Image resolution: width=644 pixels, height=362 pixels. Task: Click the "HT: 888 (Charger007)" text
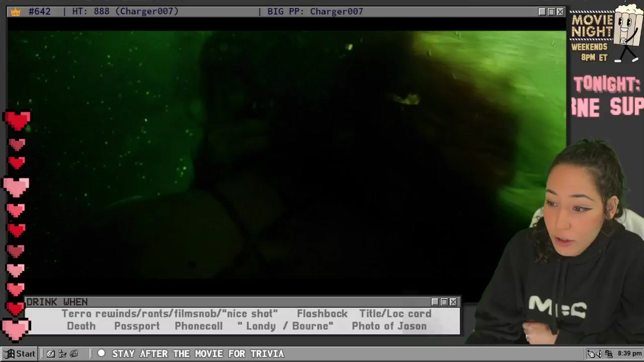(x=125, y=11)
